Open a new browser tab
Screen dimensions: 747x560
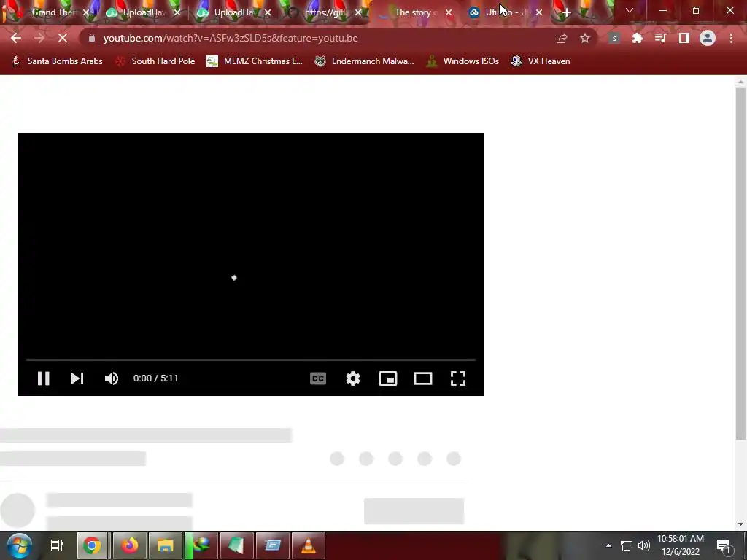pyautogui.click(x=566, y=12)
